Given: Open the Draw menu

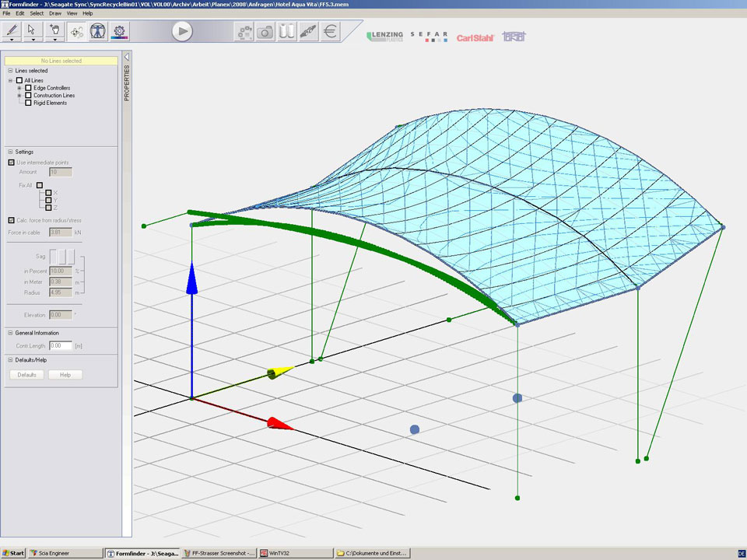Looking at the screenshot, I should [55, 13].
